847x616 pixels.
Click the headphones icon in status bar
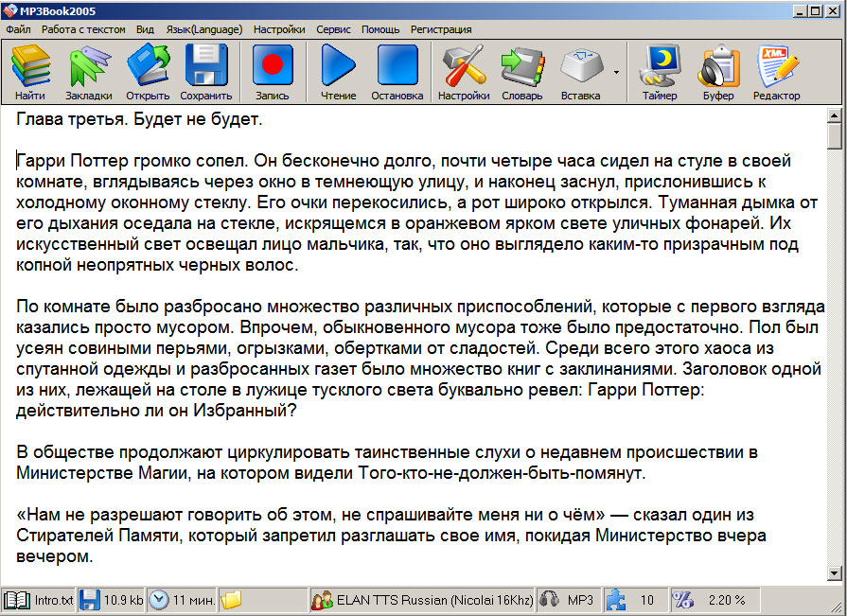click(549, 599)
